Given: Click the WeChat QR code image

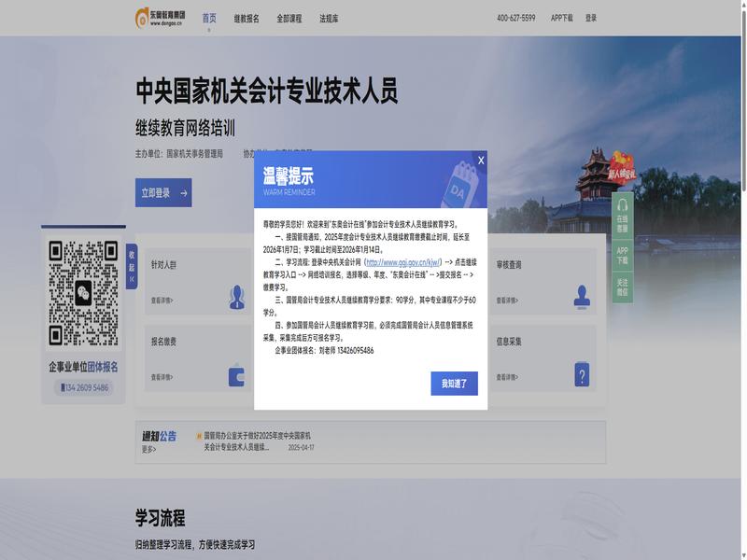Looking at the screenshot, I should point(84,293).
